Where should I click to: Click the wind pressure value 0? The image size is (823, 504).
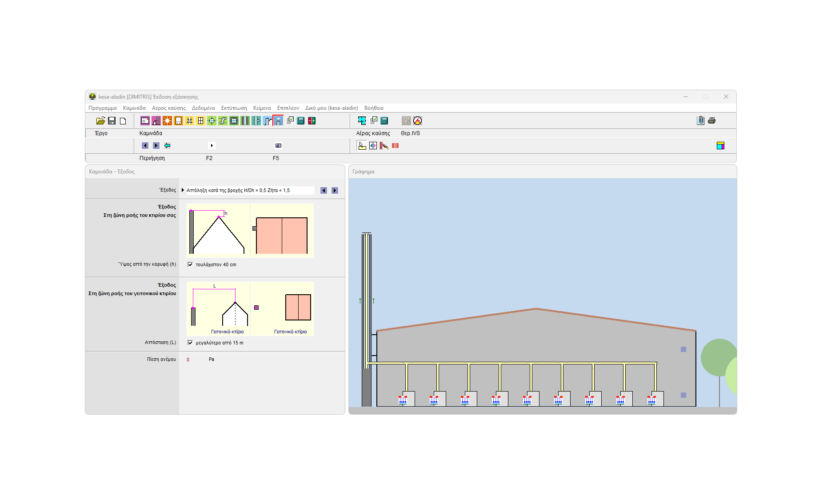pyautogui.click(x=188, y=360)
